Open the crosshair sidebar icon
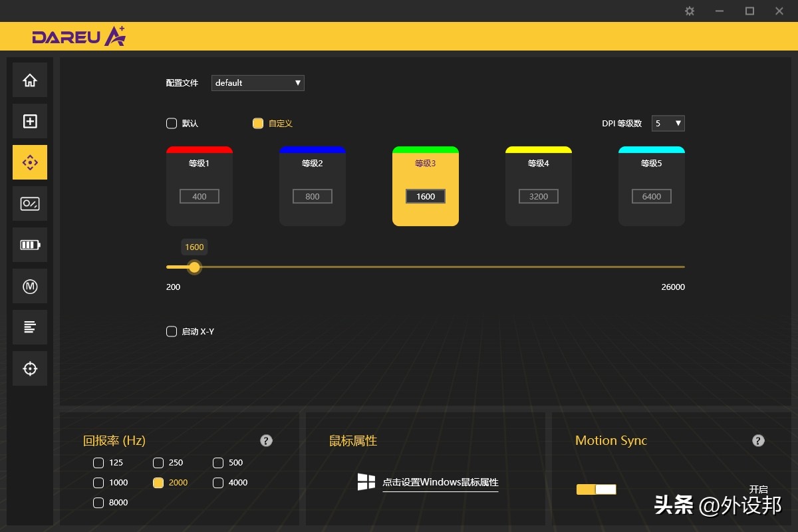The height and width of the screenshot is (532, 798). (x=30, y=368)
